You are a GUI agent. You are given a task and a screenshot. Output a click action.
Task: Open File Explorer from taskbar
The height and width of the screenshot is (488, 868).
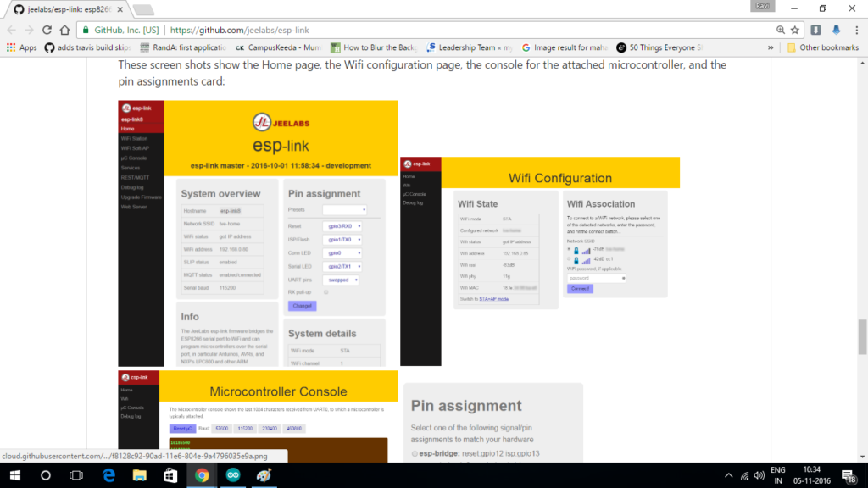coord(140,475)
